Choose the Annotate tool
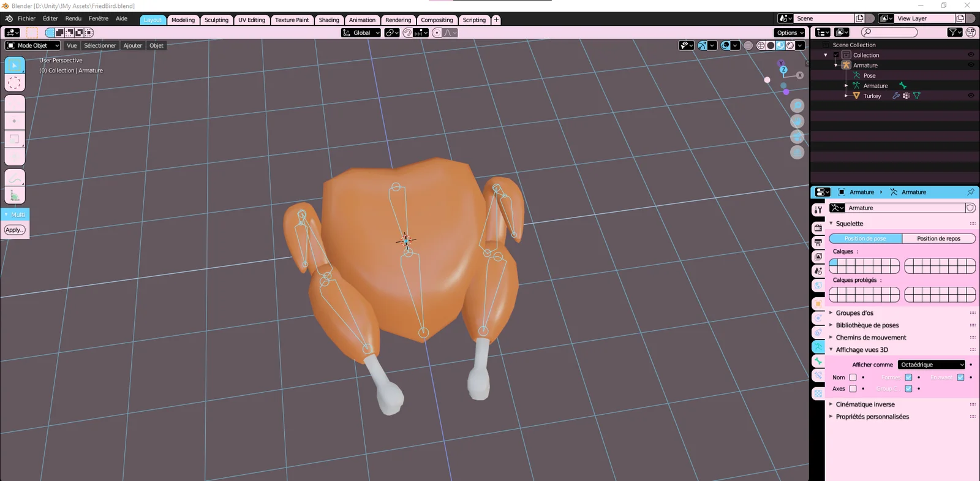This screenshot has height=481, width=980. [x=15, y=178]
